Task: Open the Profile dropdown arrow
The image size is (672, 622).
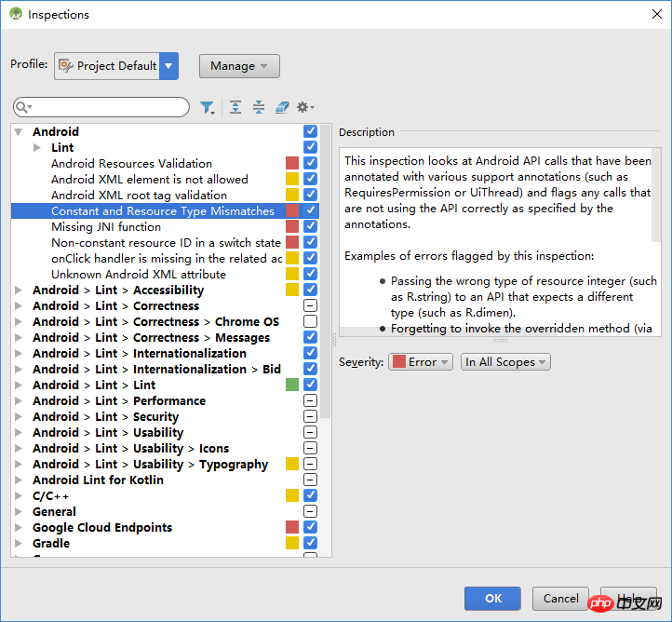Action: click(x=168, y=66)
